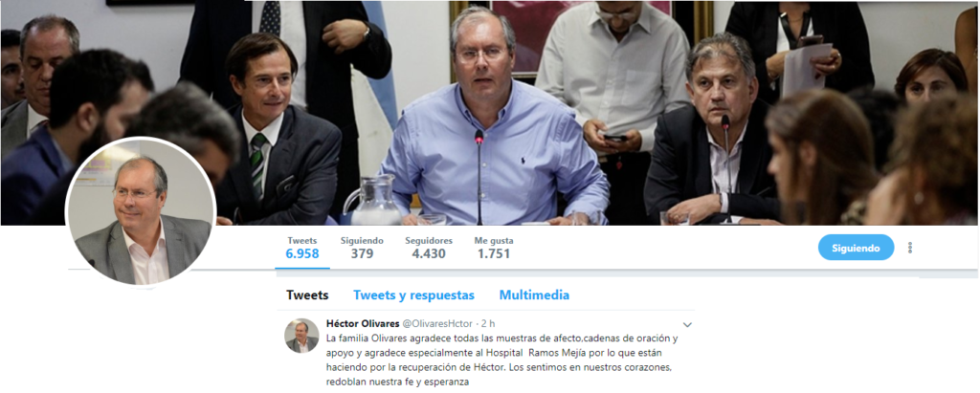Open the Seguidores followers list label
The height and width of the screenshot is (393, 980).
click(x=429, y=241)
